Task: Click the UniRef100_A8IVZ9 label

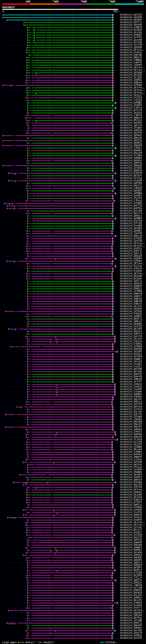Action: [x=131, y=15]
